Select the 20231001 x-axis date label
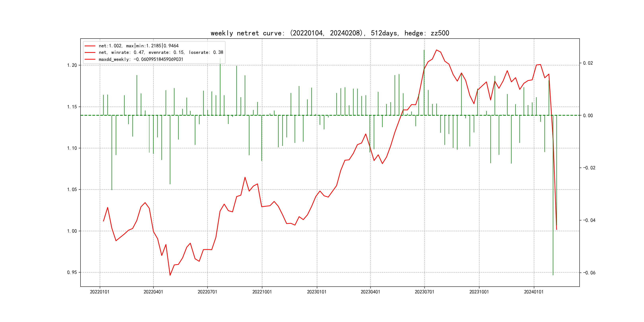Viewport: 644px width, 322px height. 479,292
